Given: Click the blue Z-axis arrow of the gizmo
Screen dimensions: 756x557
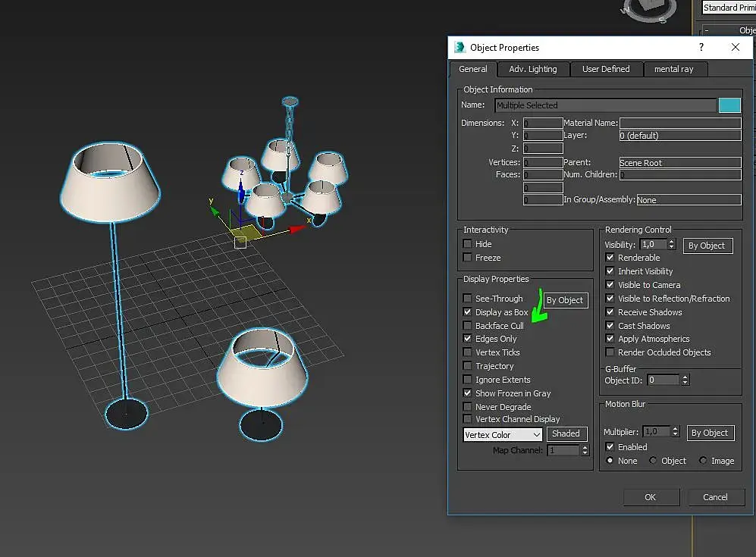Looking at the screenshot, I should tap(241, 192).
